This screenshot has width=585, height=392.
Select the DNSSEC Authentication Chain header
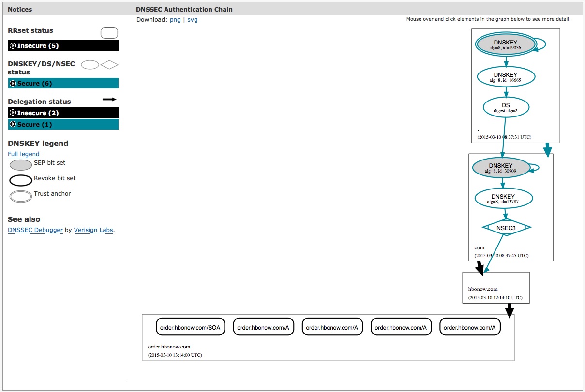click(x=184, y=9)
